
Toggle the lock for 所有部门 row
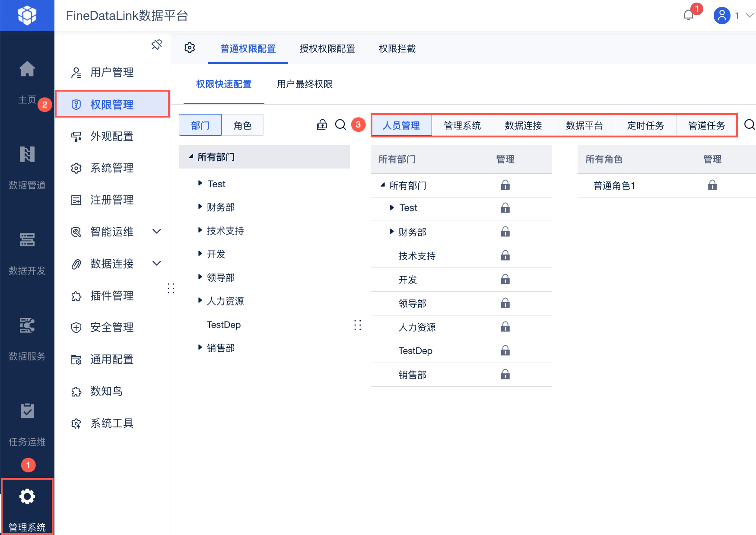(x=505, y=185)
